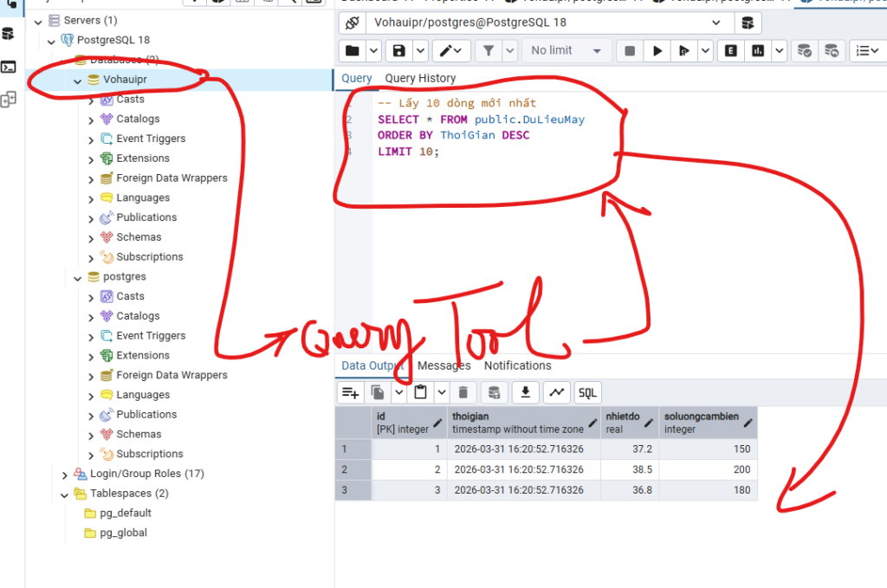The image size is (887, 588).
Task: Click the Explain query E button
Action: 731,51
